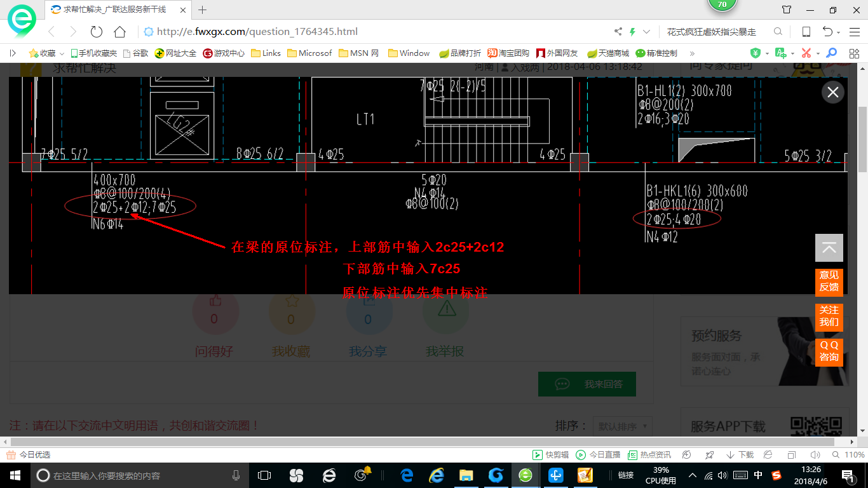Open 热点资讯 in the status bar
Screen dimensions: 868x488
tap(649, 455)
